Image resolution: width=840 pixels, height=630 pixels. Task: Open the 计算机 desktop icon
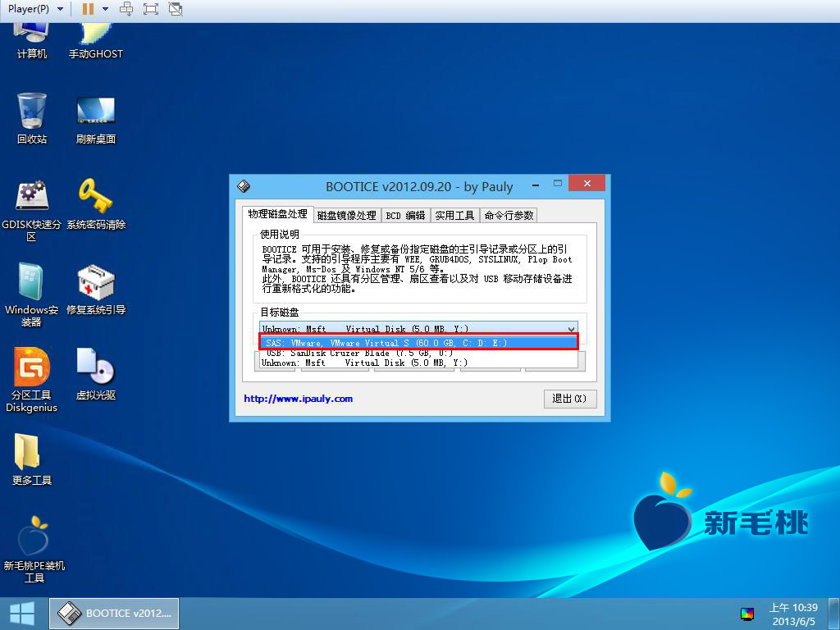(32, 41)
